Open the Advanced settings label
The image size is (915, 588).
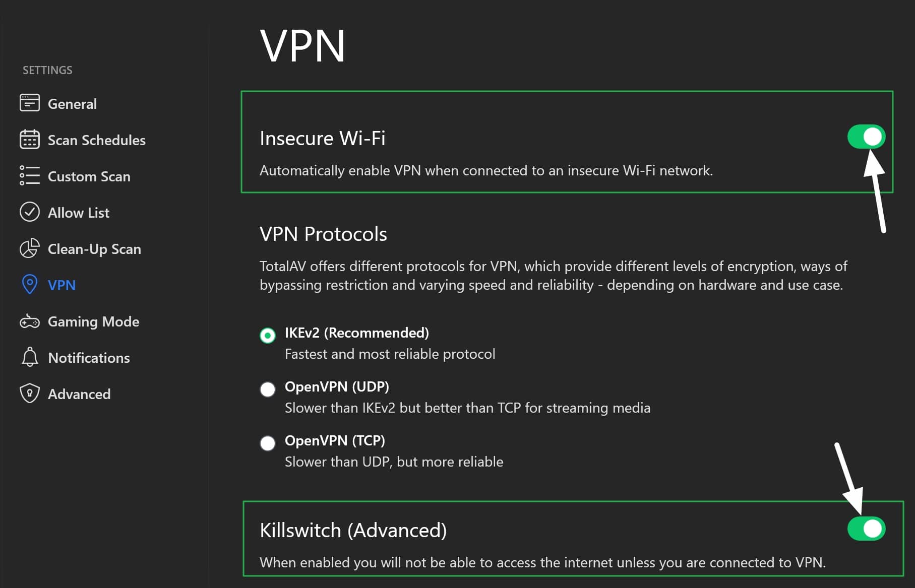(79, 394)
